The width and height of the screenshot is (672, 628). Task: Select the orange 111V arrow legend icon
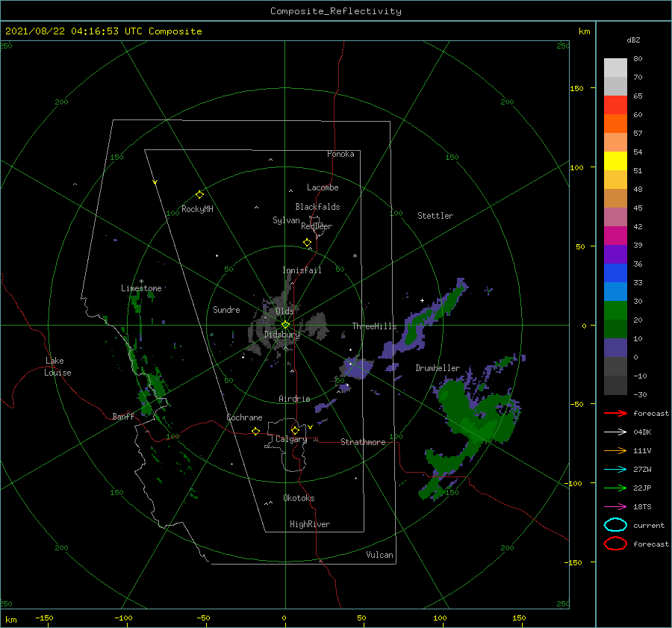click(615, 450)
